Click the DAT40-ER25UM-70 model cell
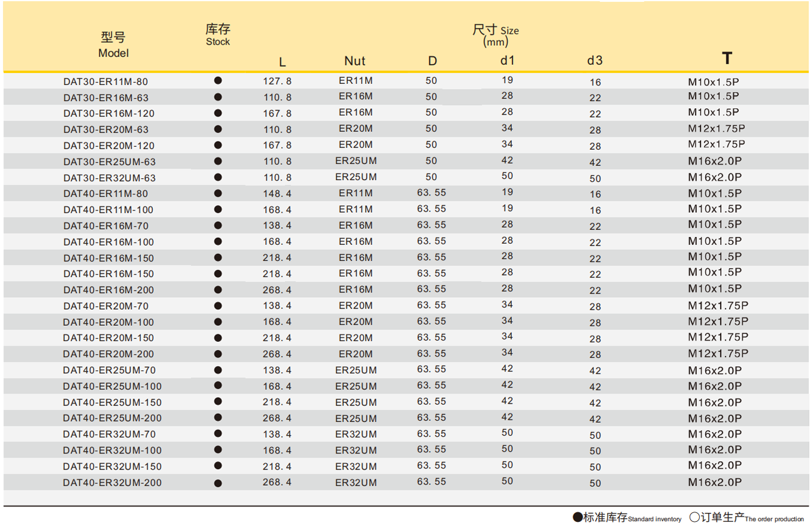 (109, 370)
